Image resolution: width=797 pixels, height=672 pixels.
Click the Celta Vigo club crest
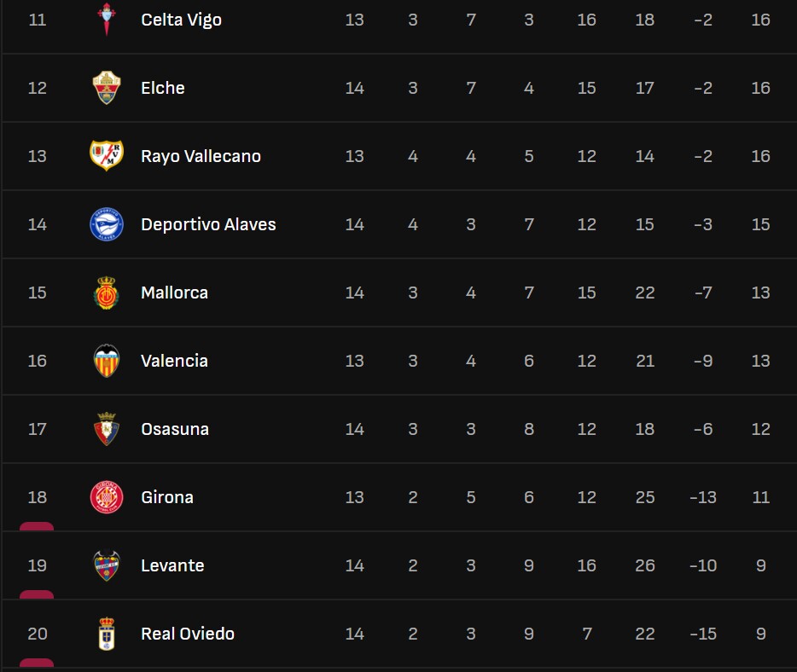(x=107, y=20)
